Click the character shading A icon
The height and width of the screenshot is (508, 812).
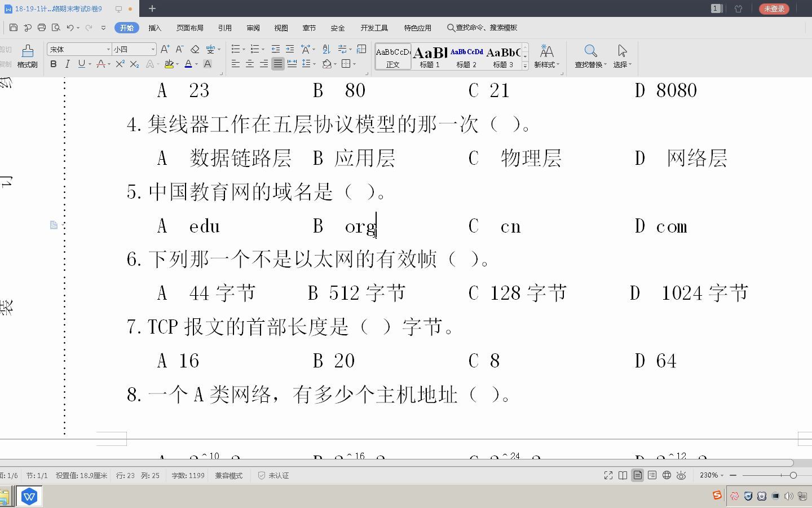click(x=208, y=64)
